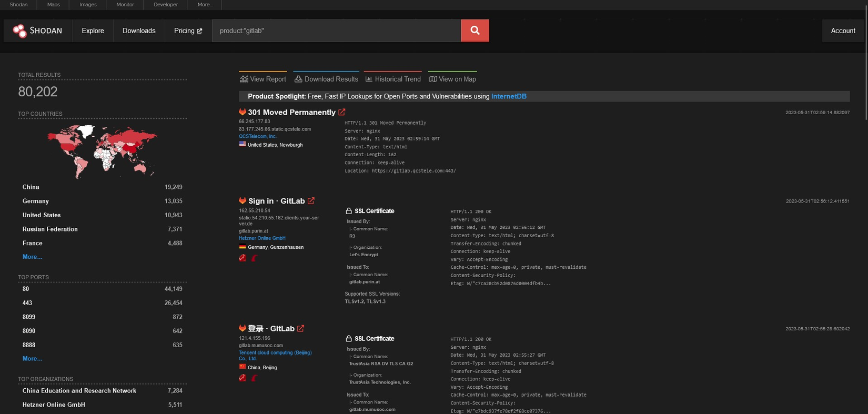Open external link icon beside 登录 · GitLab
This screenshot has height=414, width=868.
[301, 328]
